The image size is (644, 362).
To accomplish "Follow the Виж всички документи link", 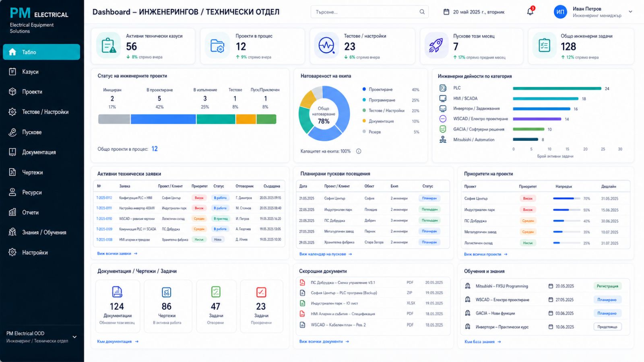I will coord(324,341).
